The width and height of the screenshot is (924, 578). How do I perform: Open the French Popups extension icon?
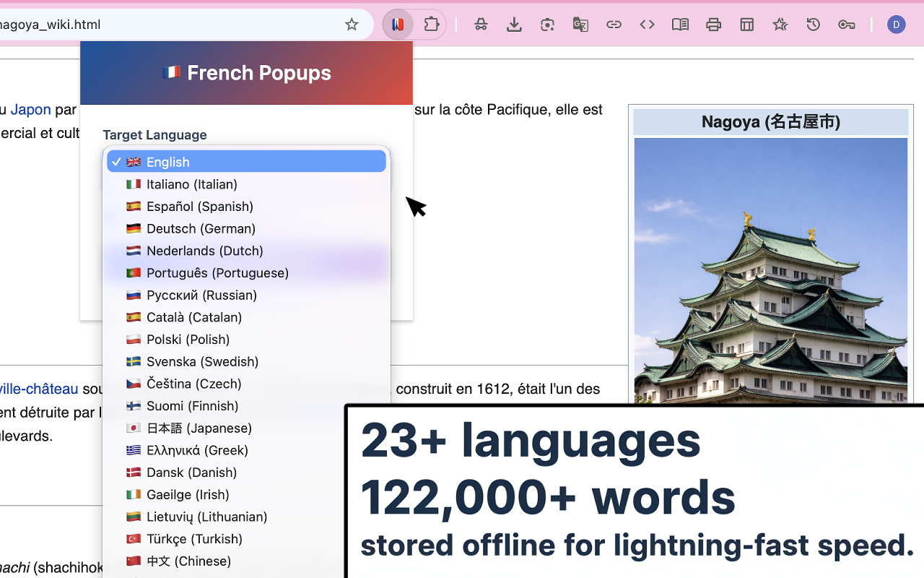coord(398,25)
